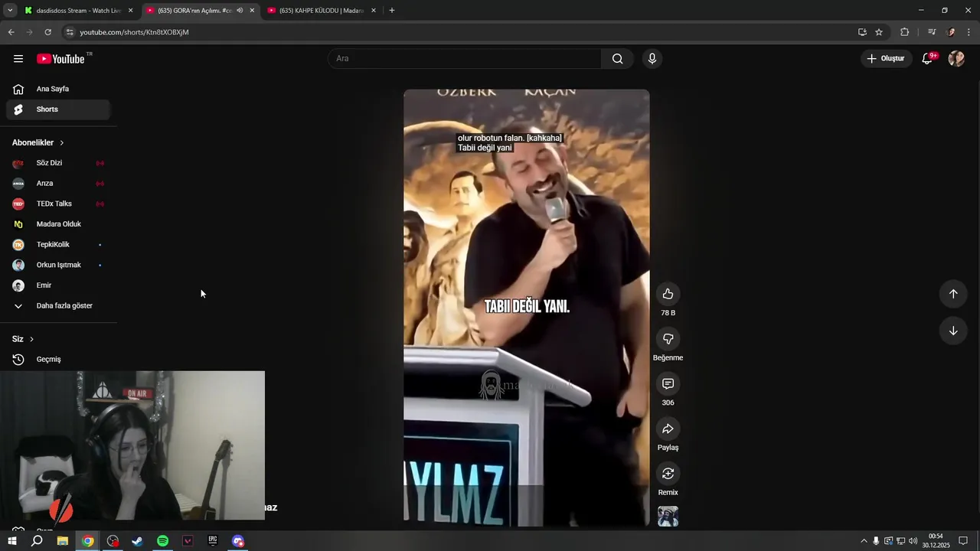
Task: Open Geçmiş watch history
Action: tap(58, 360)
